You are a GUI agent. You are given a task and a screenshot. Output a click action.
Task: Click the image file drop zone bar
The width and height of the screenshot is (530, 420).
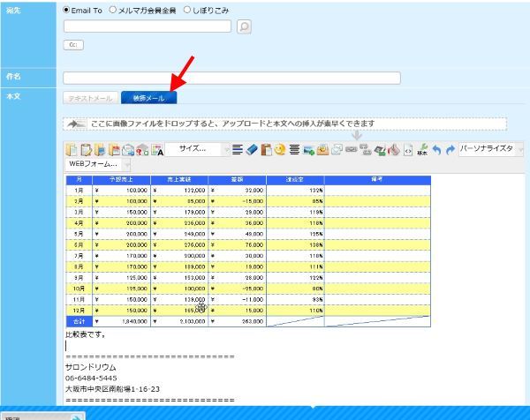[x=285, y=124]
